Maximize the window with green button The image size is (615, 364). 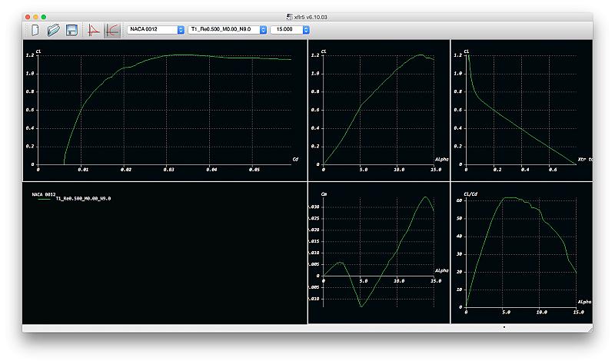44,16
